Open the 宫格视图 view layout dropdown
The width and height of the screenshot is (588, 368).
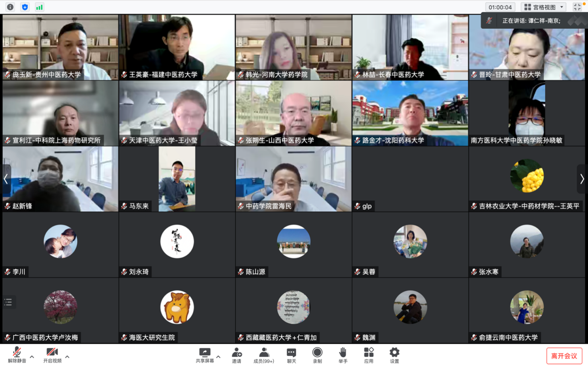point(544,7)
